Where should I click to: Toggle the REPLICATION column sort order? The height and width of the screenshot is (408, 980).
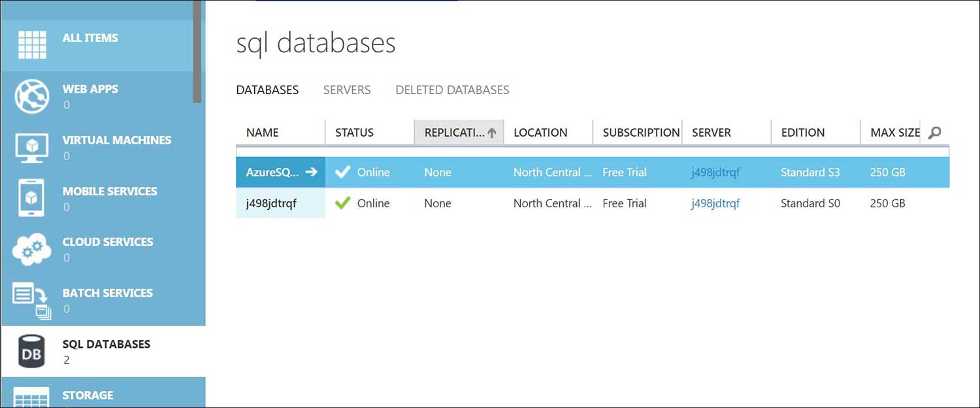(x=459, y=132)
